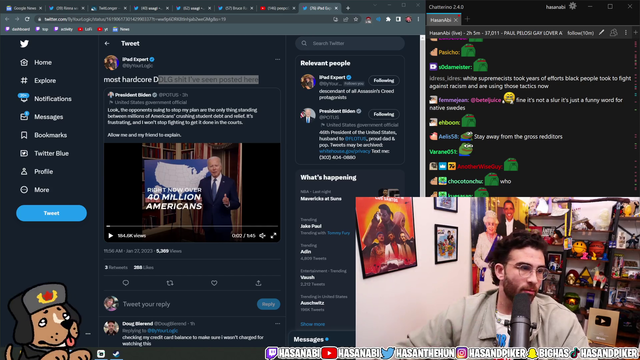640x360 pixels.
Task: Open the Adin trending topic
Action: [306, 252]
